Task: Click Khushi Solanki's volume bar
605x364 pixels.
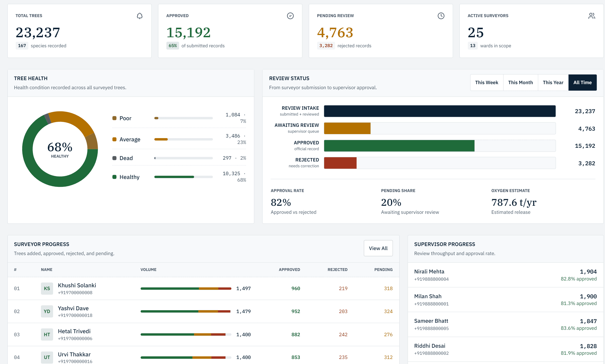Action: [186, 289]
